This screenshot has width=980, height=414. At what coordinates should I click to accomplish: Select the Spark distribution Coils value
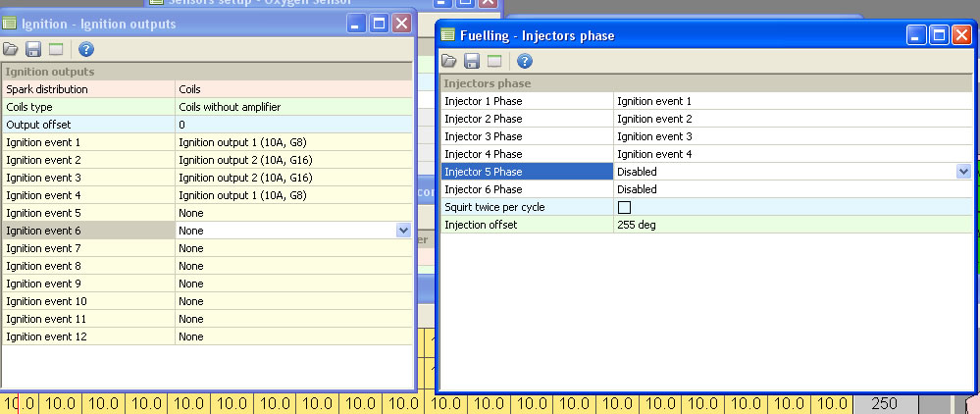pos(292,89)
